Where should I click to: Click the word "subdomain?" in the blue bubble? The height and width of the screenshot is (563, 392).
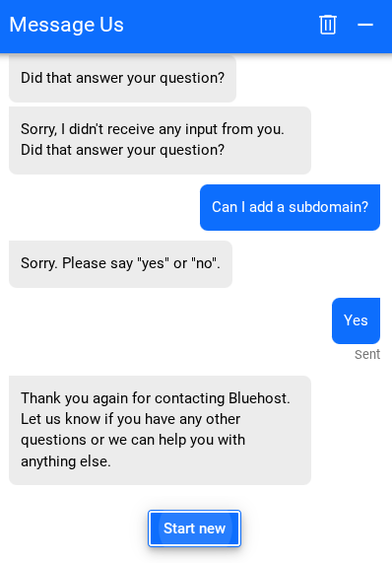(x=328, y=207)
